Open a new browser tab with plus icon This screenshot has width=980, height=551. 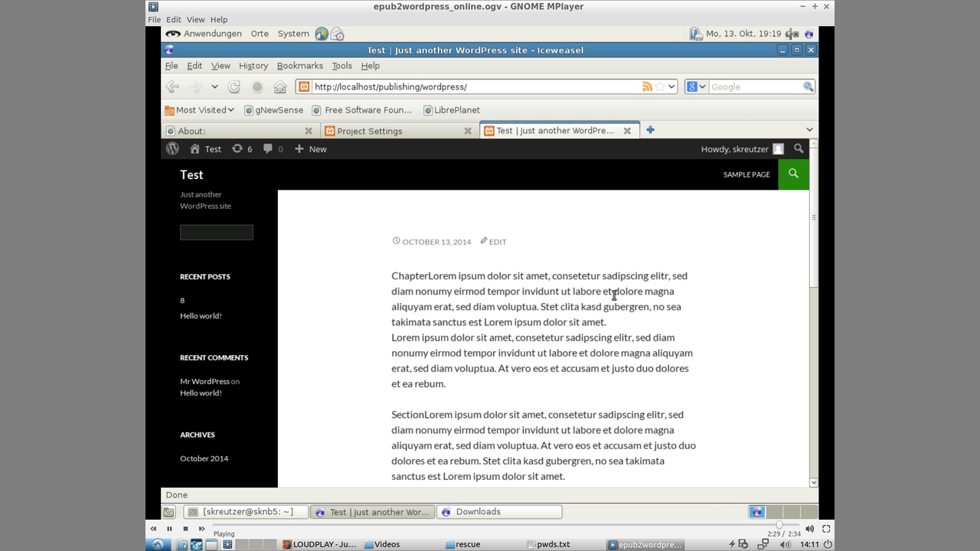[x=650, y=130]
